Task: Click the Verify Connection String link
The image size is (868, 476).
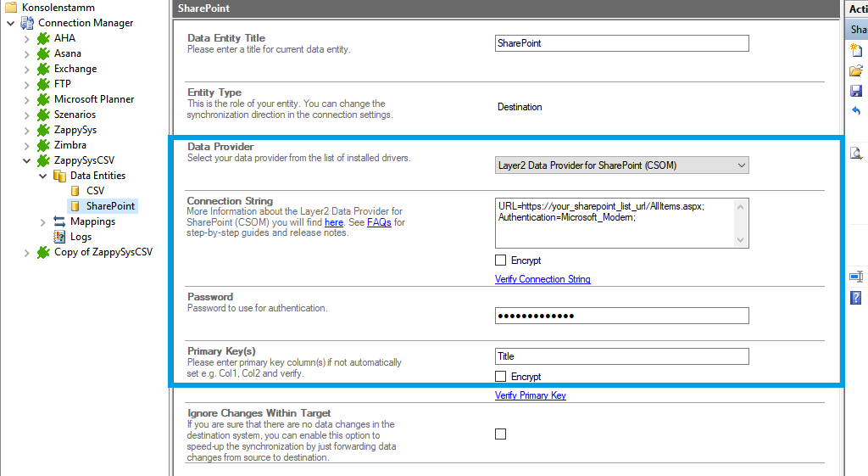Action: click(542, 279)
